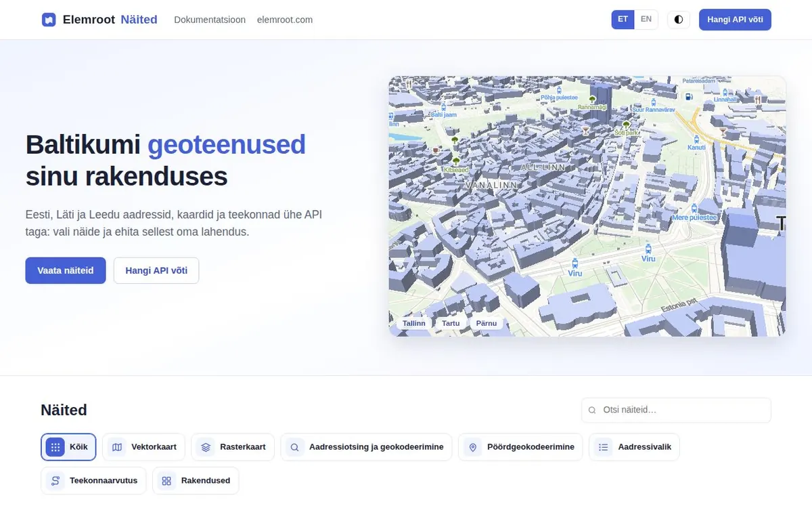Click the apps icon on Rakendused
Viewport: 812px width, 508px height.
point(166,481)
